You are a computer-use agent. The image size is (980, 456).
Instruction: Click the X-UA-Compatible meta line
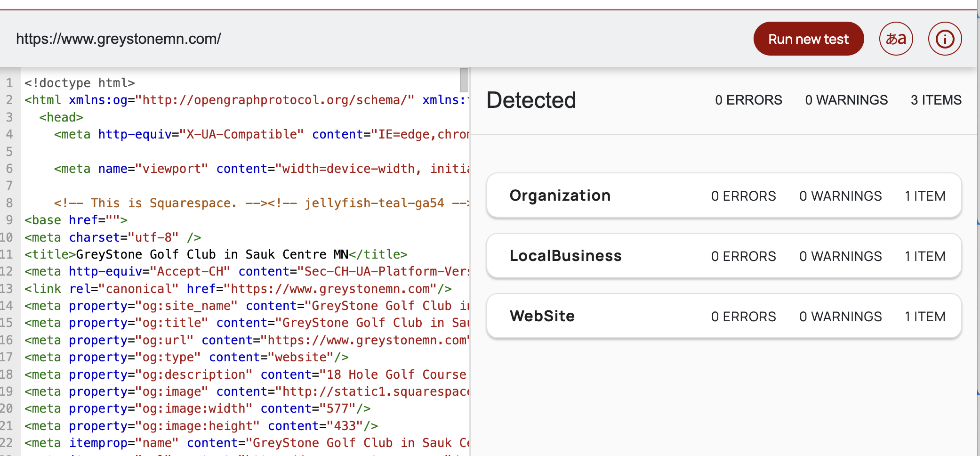pyautogui.click(x=261, y=134)
